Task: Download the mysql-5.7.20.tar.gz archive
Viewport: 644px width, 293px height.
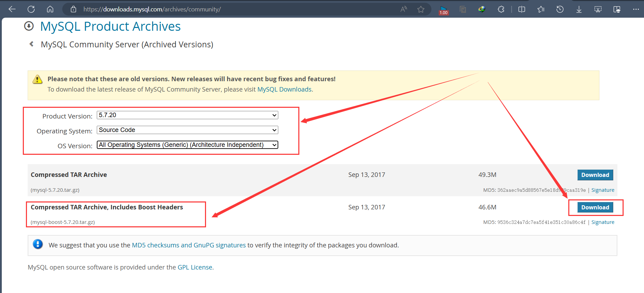Action: click(x=595, y=175)
